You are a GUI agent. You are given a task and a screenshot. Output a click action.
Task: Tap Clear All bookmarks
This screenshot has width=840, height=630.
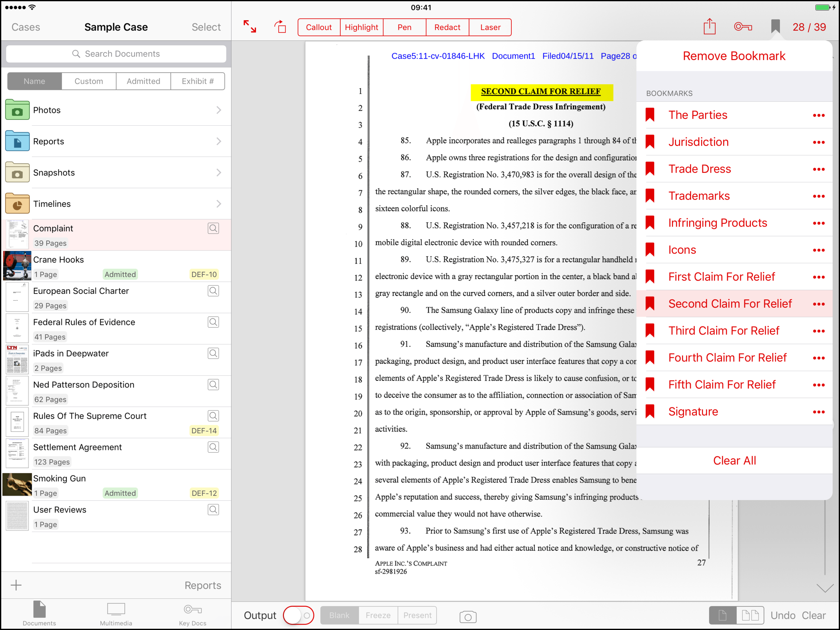(x=734, y=460)
